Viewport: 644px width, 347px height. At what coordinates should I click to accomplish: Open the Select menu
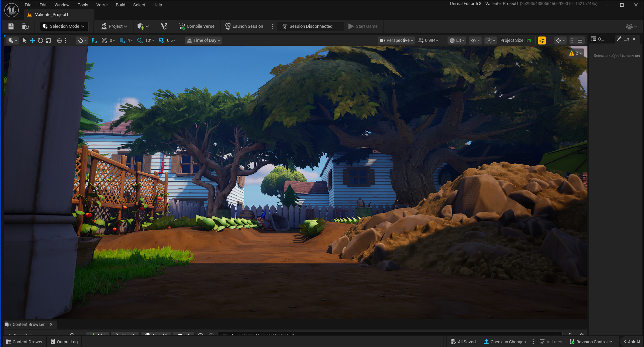coord(139,5)
